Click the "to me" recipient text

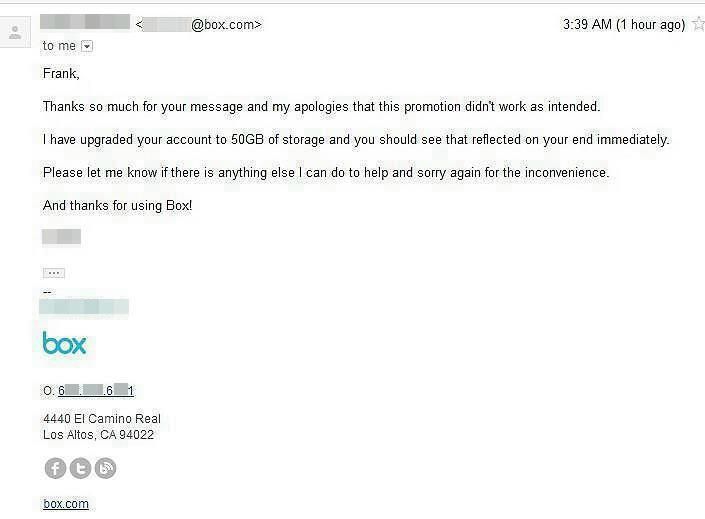tap(59, 46)
